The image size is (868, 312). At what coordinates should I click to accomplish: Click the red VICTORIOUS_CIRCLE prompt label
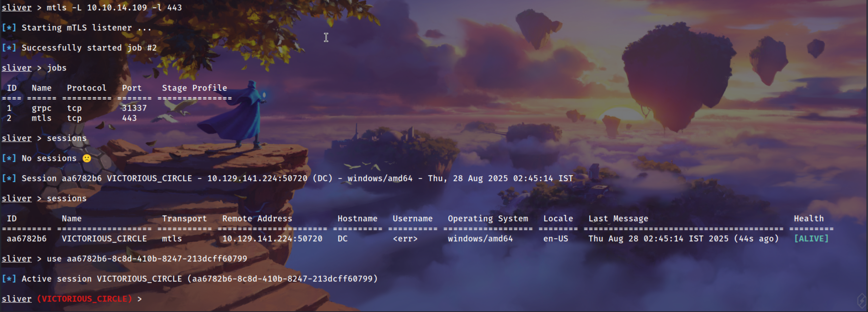click(84, 298)
